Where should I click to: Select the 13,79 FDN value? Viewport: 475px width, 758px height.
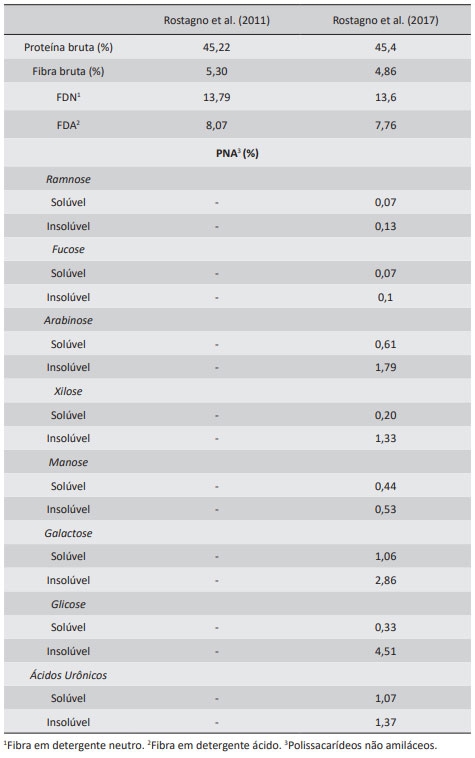(x=216, y=97)
